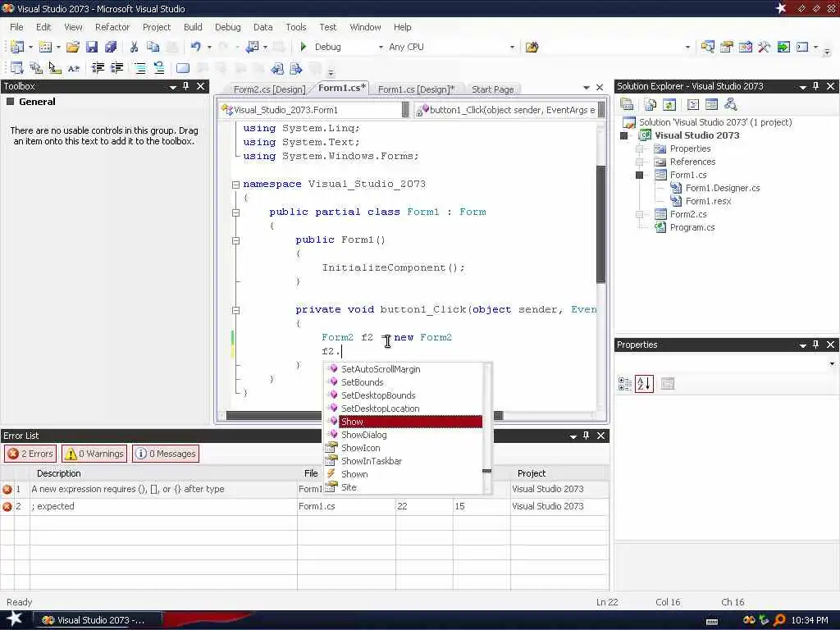Click the Cut scissors icon
840x630 pixels.
point(134,47)
